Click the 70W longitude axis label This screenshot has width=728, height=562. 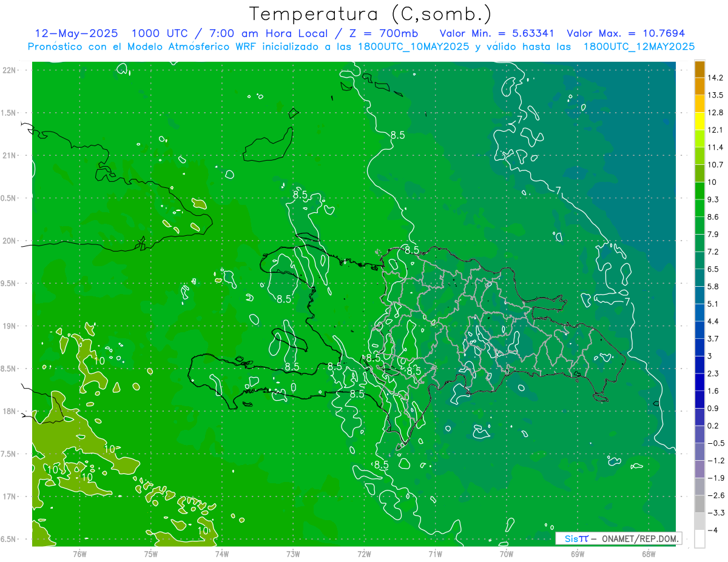coord(507,554)
